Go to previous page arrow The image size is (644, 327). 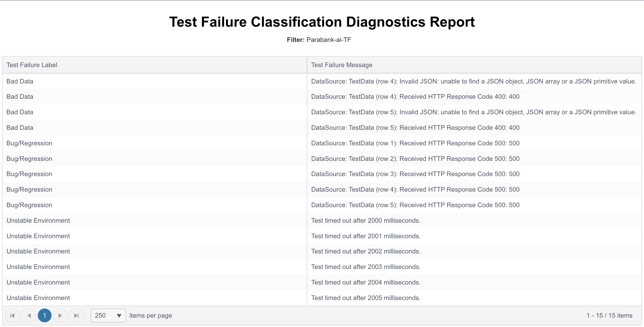click(29, 316)
